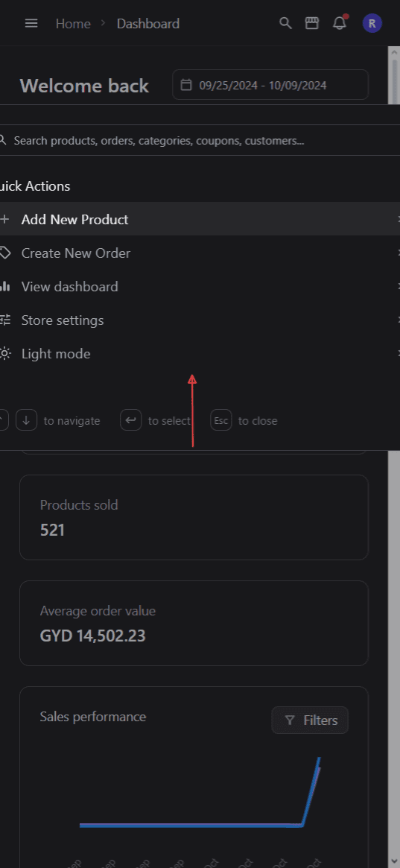The width and height of the screenshot is (400, 868).
Task: Select Create New Order quick action
Action: coord(200,253)
